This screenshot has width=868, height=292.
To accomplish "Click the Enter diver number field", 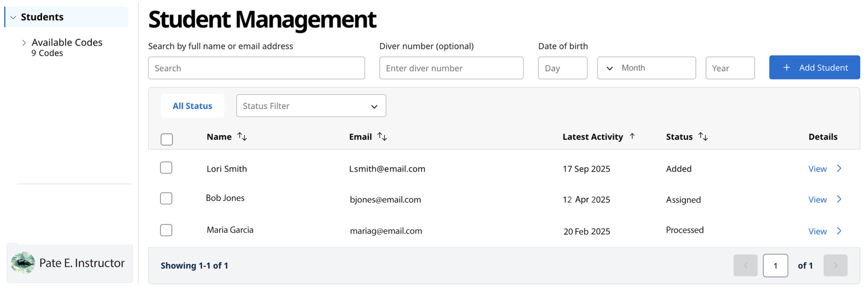I will click(x=451, y=68).
